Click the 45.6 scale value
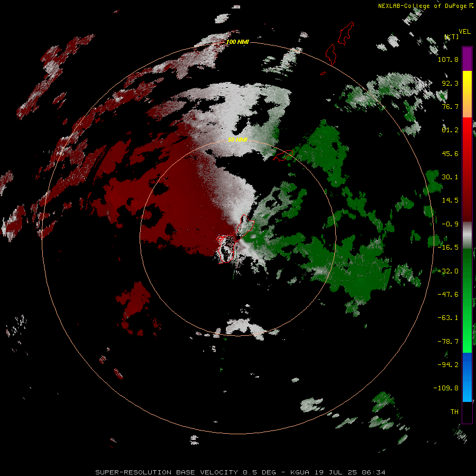Viewport: 476px width, 476px height. click(450, 153)
